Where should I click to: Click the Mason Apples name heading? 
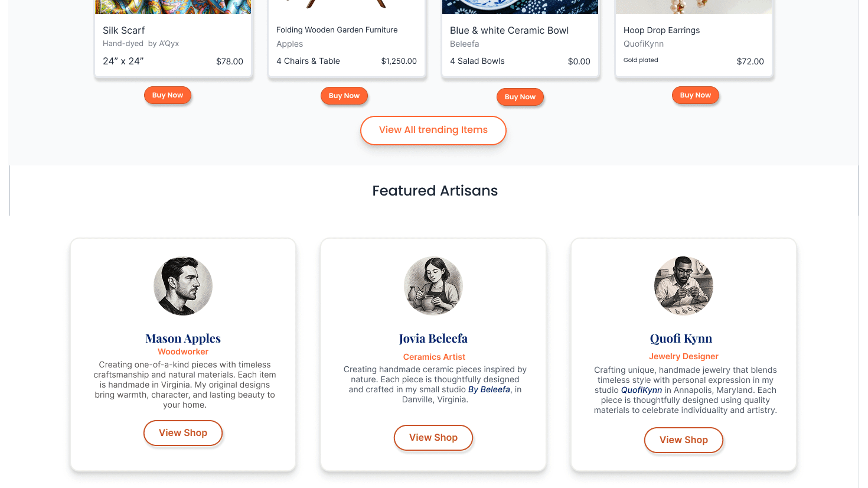tap(183, 339)
